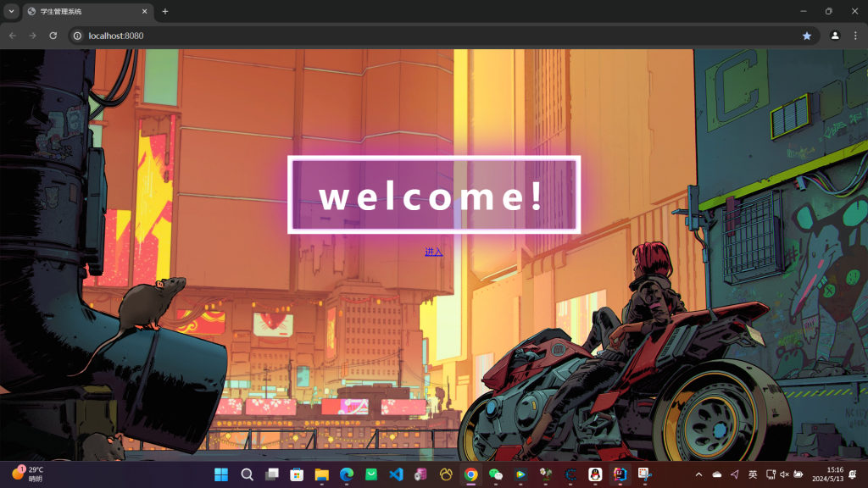View site information icon beside the URL
The image size is (868, 488).
coord(77,36)
